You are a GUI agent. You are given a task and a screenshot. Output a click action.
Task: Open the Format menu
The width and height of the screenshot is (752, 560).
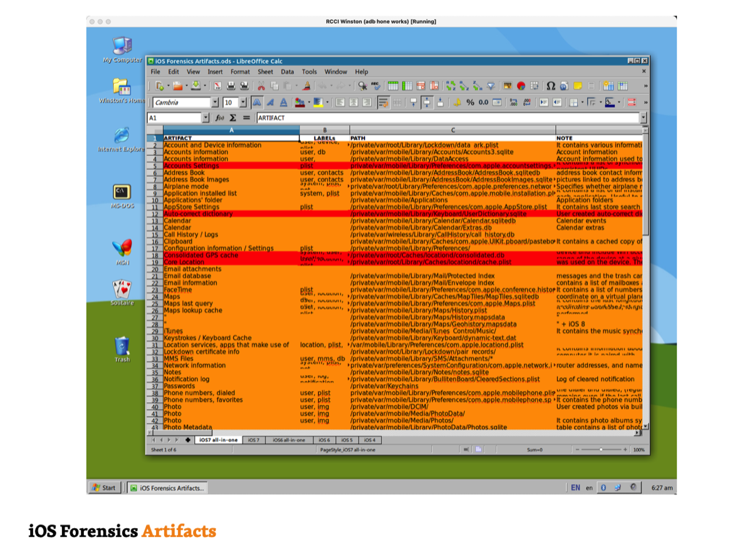coord(239,72)
